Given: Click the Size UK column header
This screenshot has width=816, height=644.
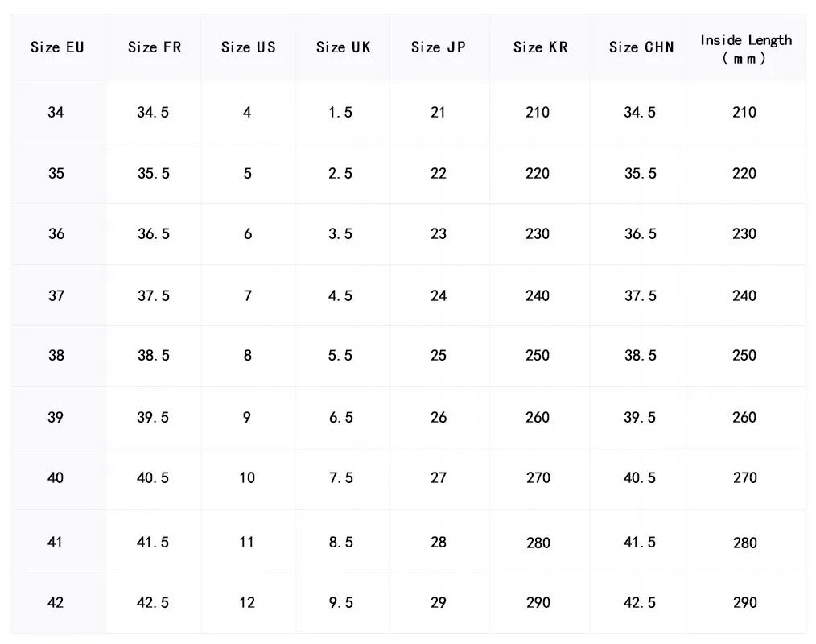Looking at the screenshot, I should (x=343, y=47).
